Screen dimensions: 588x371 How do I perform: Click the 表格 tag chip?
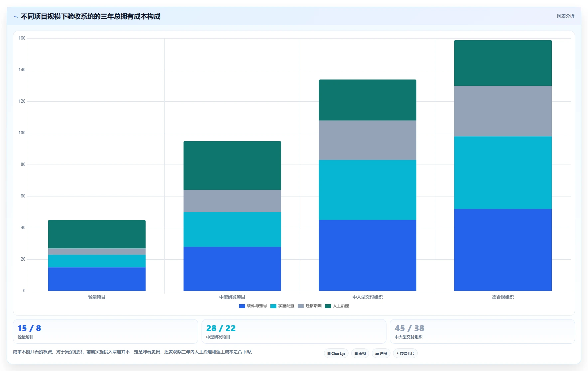[360, 353]
